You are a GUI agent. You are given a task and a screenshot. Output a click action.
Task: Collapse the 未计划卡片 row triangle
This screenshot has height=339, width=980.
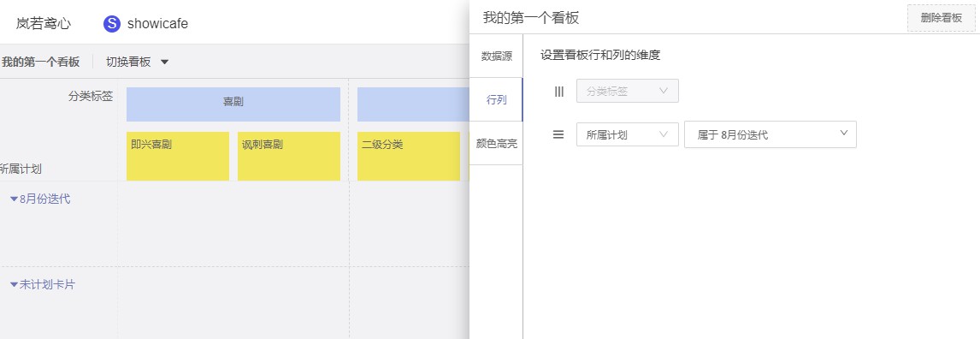click(x=14, y=284)
